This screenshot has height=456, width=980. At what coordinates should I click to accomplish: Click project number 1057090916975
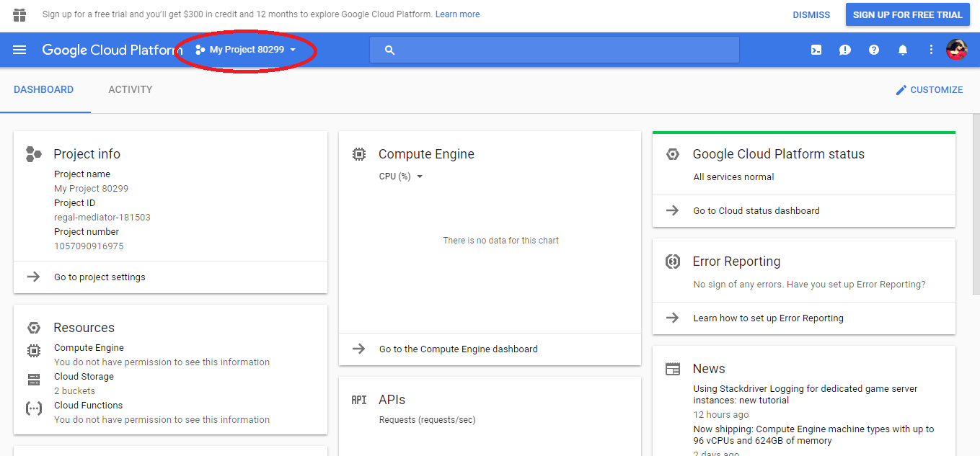pyautogui.click(x=89, y=246)
